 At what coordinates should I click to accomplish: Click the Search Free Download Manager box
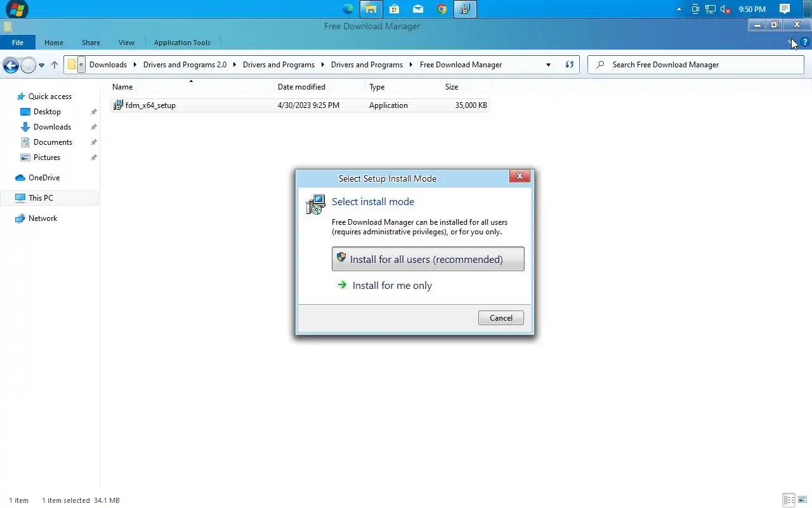click(697, 65)
